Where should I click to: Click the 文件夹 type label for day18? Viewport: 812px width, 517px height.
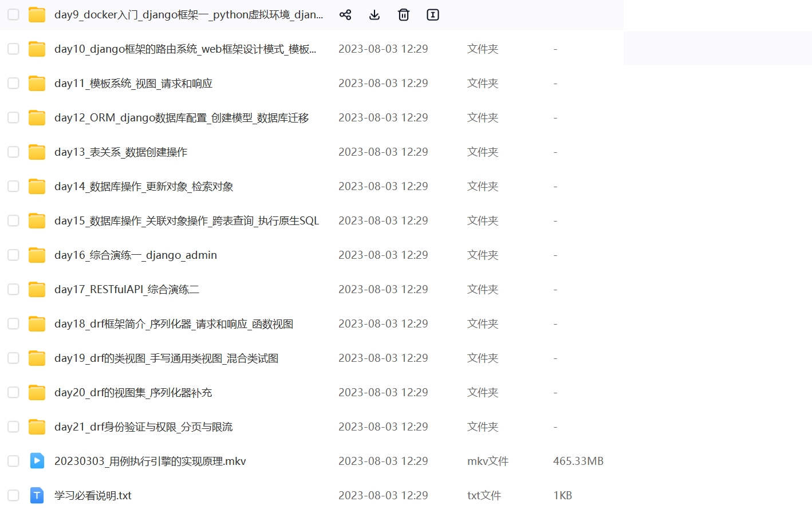[483, 324]
